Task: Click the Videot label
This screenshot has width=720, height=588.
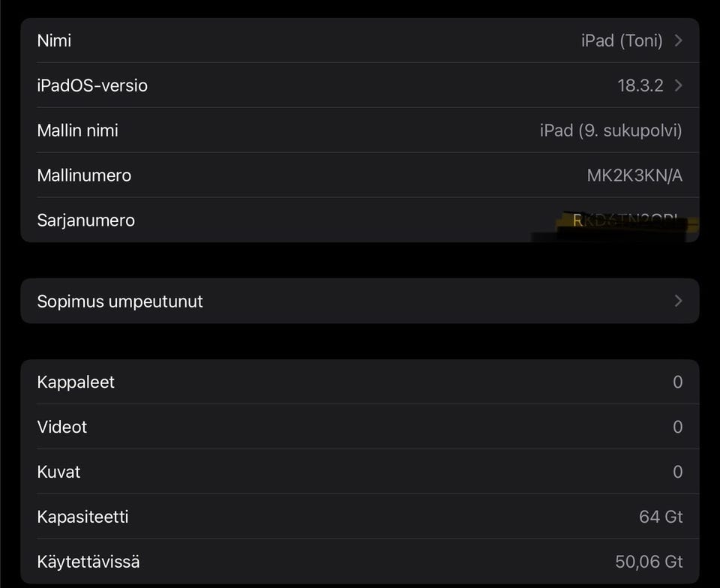Action: 62,427
